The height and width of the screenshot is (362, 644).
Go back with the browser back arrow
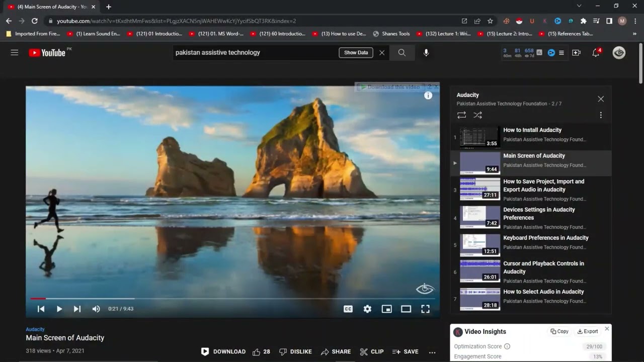pos(9,21)
